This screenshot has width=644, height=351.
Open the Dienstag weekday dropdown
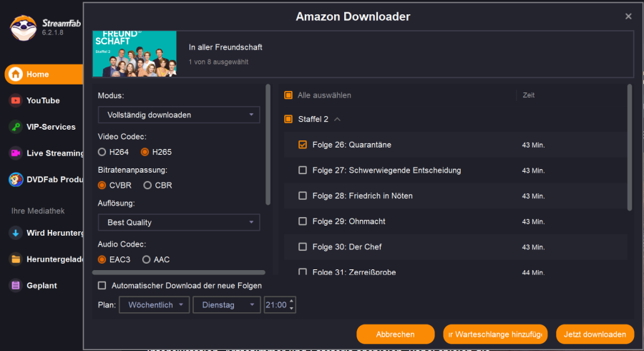click(227, 305)
